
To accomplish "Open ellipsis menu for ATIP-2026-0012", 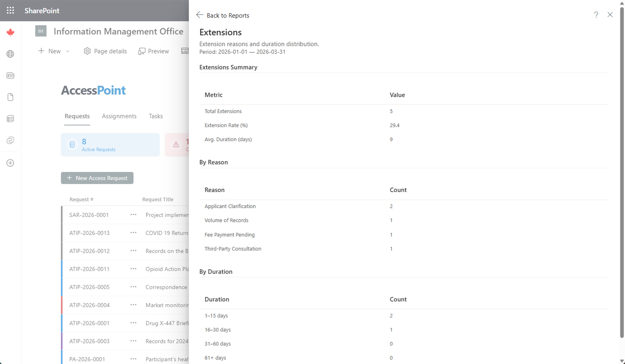I will pos(134,251).
